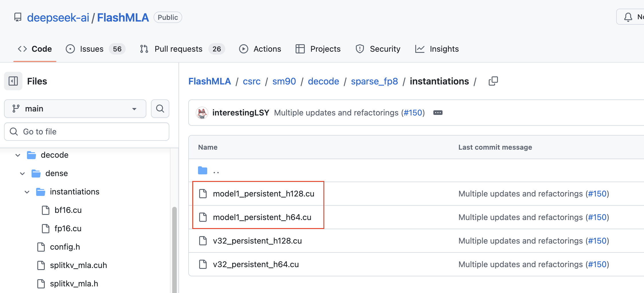Open model1_persistent_h128.cu file
644x293 pixels.
263,194
